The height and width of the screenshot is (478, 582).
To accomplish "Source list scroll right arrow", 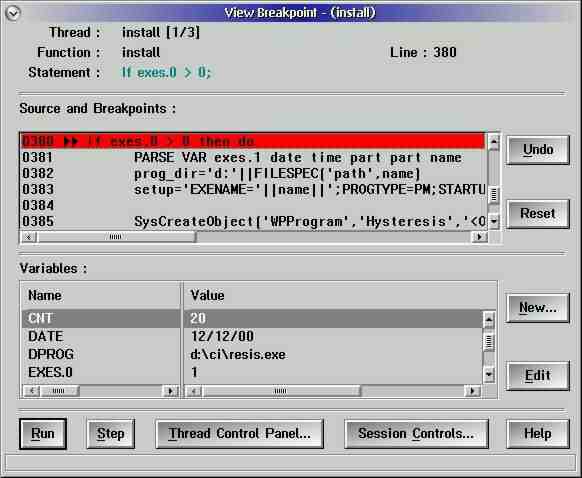I will pos(479,237).
